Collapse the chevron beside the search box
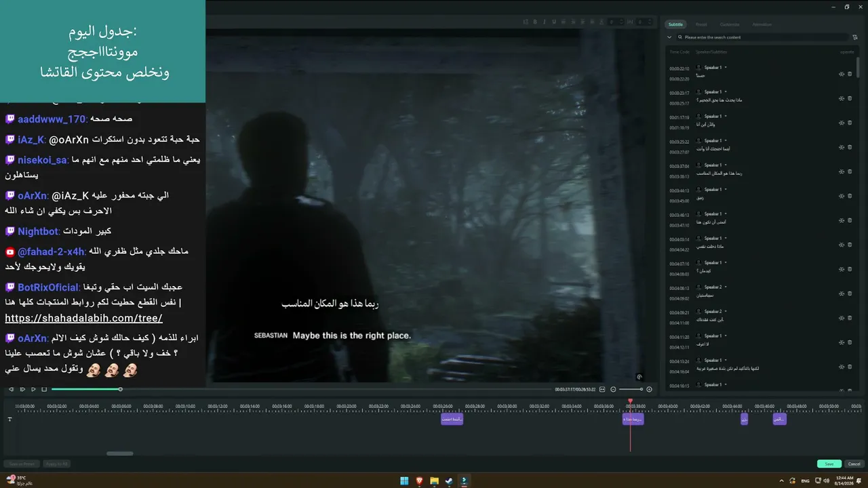This screenshot has width=868, height=488. 669,37
